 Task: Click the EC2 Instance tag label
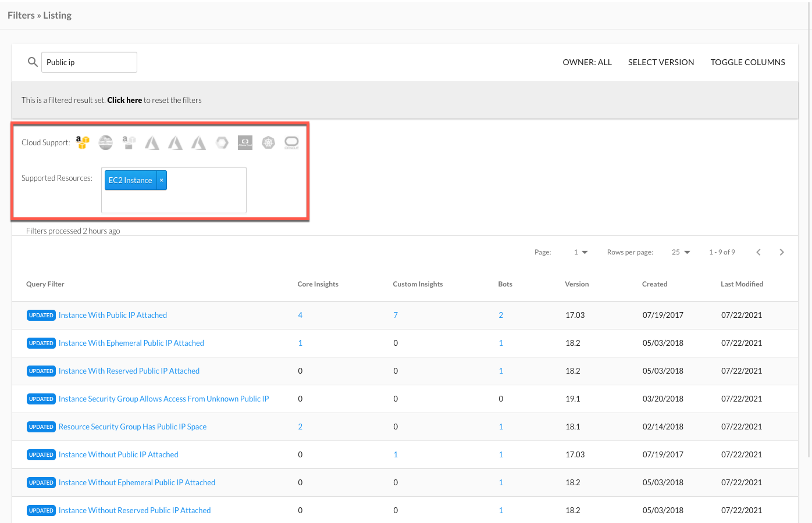(x=130, y=180)
